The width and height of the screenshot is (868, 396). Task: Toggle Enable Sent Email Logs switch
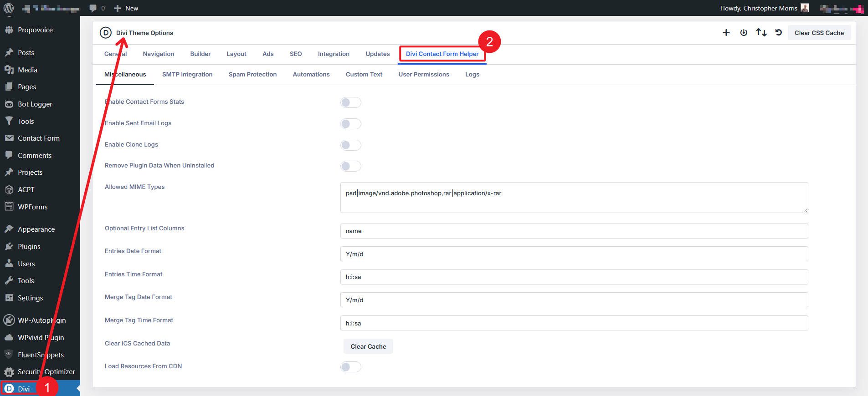coord(351,124)
